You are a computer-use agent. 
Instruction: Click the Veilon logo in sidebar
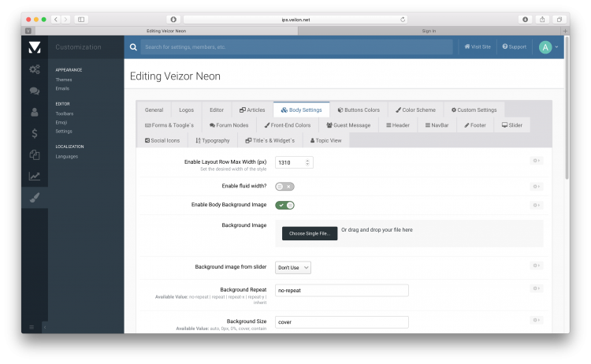coord(35,47)
